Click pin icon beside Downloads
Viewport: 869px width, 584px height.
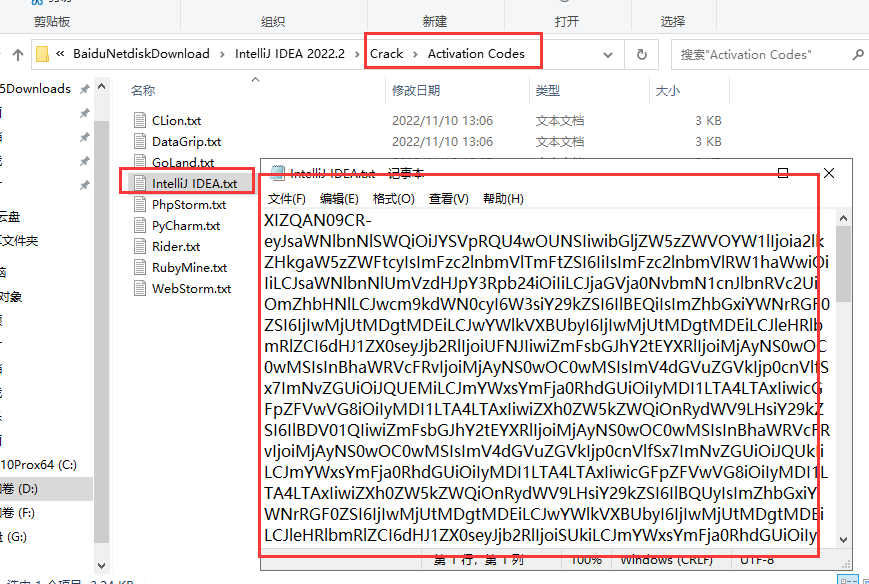click(x=84, y=89)
